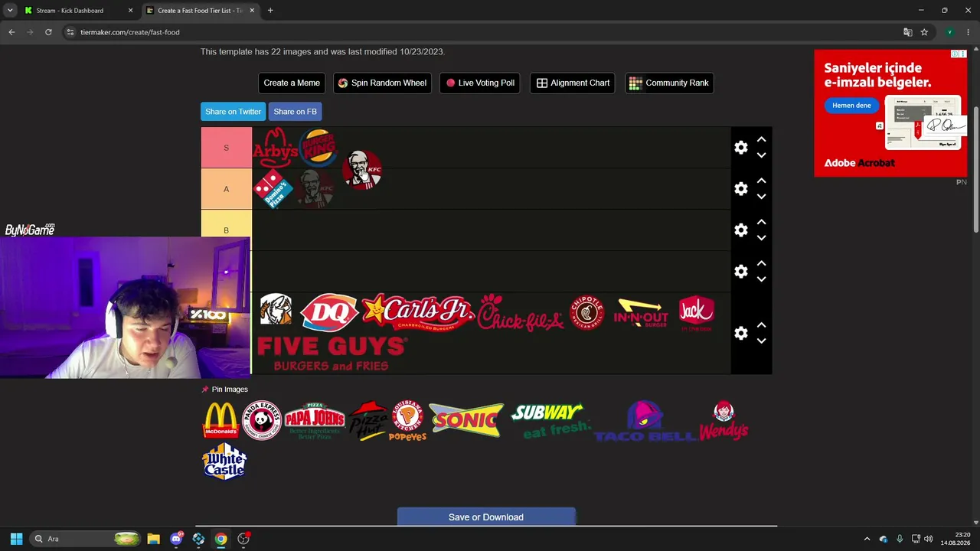This screenshot has height=551, width=980.
Task: Open the Alignment Chart view
Action: (x=573, y=83)
